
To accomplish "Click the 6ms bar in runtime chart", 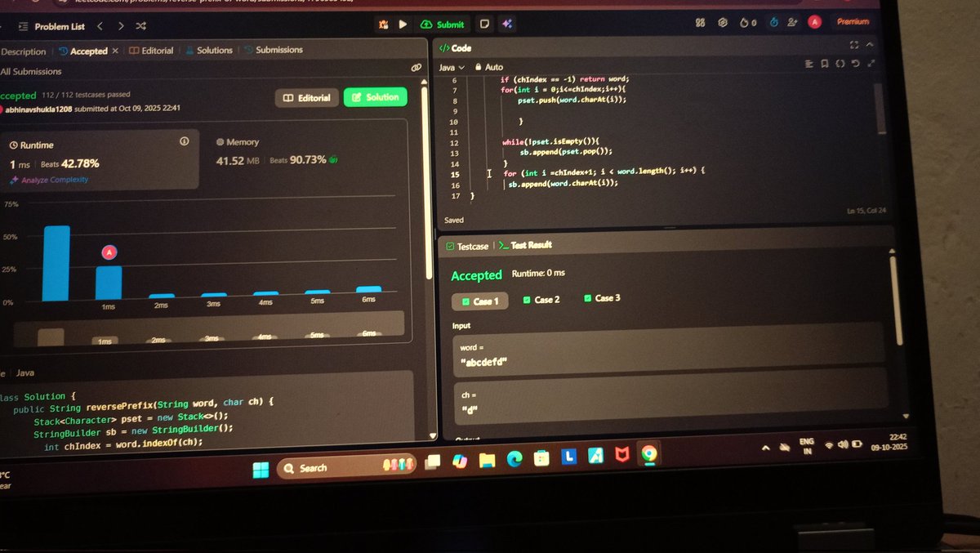I will click(x=368, y=289).
